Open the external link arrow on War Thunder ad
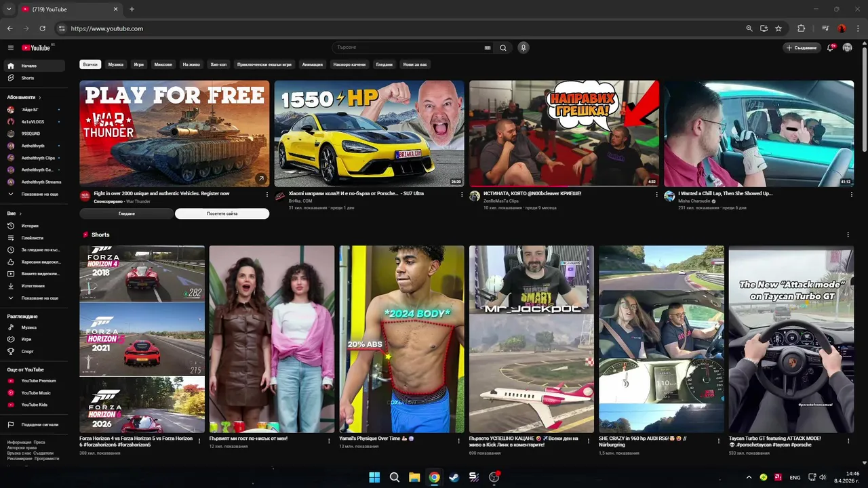Screen dimensions: 868x488 pos(260,179)
